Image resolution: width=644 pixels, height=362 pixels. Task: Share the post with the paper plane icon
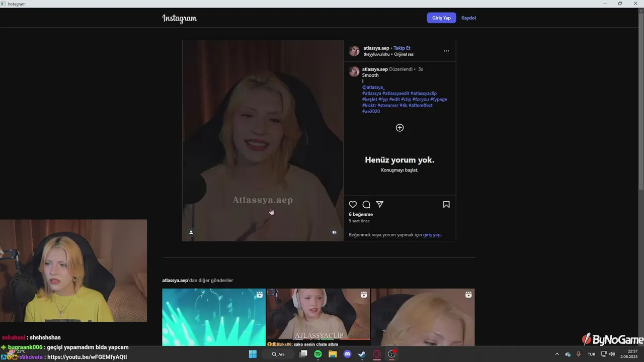tap(380, 205)
